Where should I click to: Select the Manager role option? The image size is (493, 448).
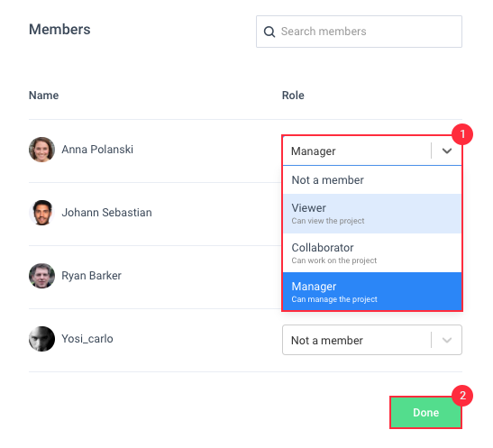(x=372, y=291)
